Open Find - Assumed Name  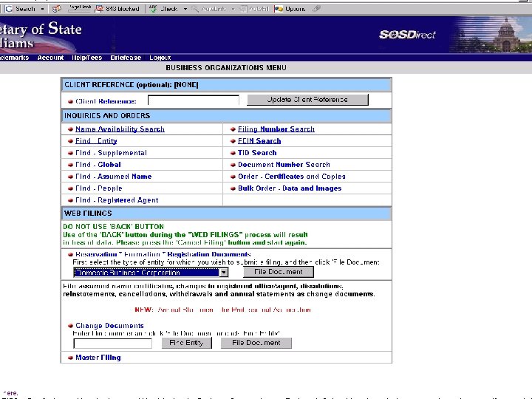point(114,177)
